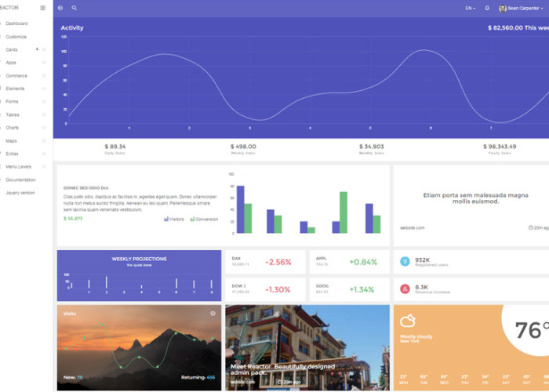The height and width of the screenshot is (392, 549).
Task: Click the Chinatown street photo thumbnail
Action: [307, 347]
